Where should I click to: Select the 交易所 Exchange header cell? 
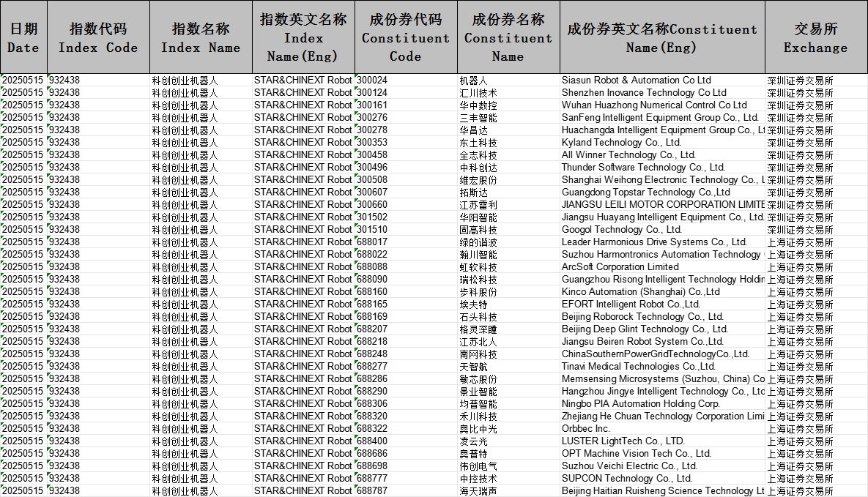[x=816, y=37]
